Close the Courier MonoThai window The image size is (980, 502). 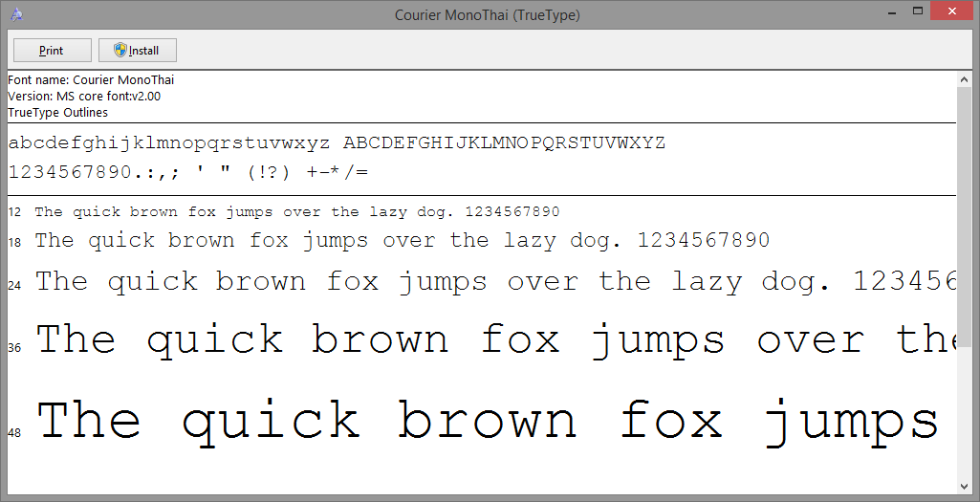(x=952, y=11)
